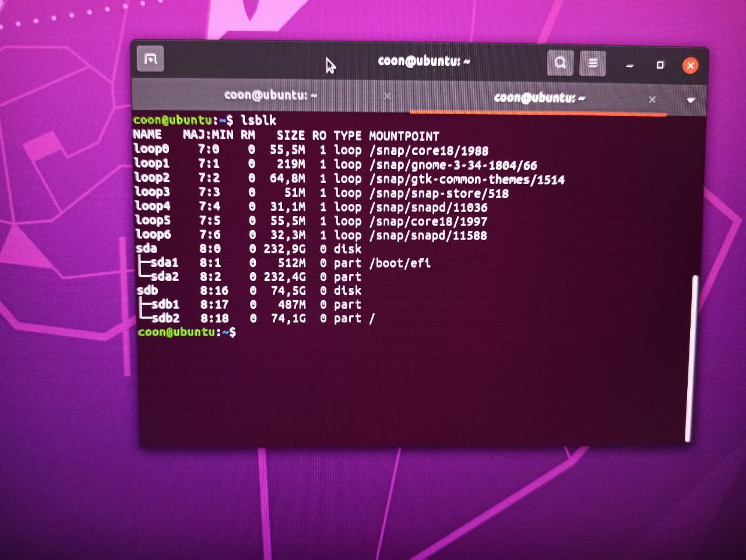Click the sdb disk name
Image resolution: width=746 pixels, height=560 pixels.
(147, 290)
